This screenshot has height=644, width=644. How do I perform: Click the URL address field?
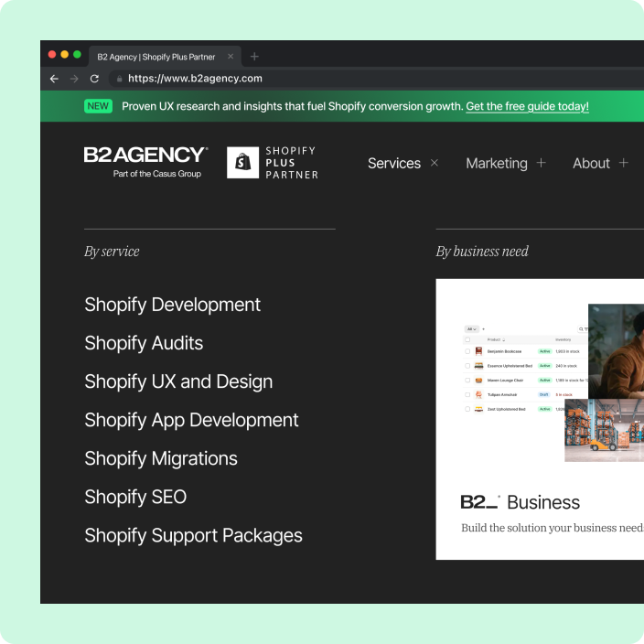pyautogui.click(x=376, y=79)
